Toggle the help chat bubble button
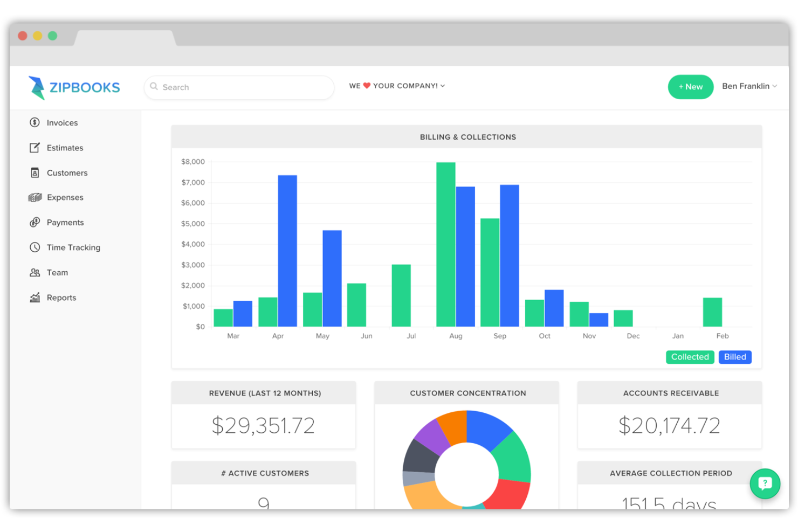 [765, 483]
